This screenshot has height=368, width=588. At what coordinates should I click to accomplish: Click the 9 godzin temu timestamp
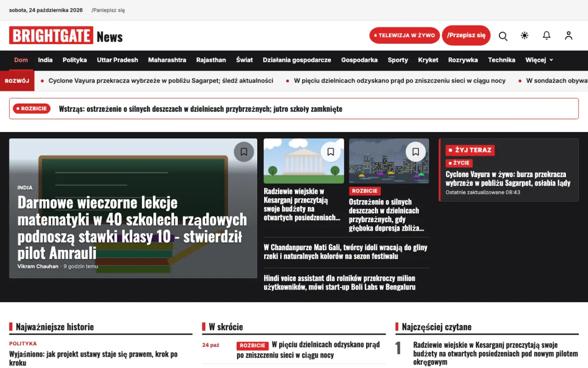[x=81, y=266]
